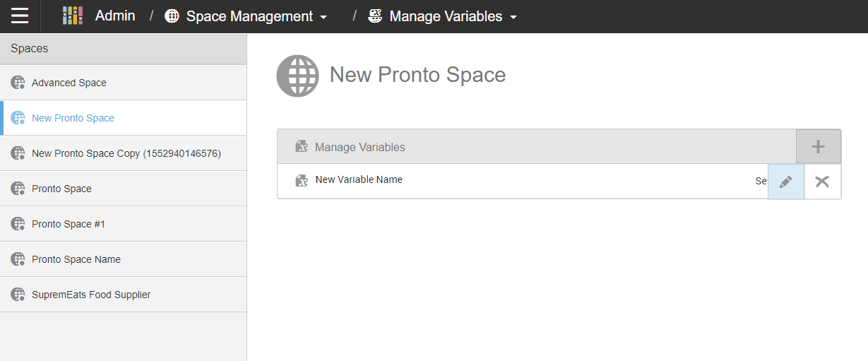The image size is (868, 361).
Task: Click the large New Pronto Space globe icon
Action: (x=297, y=76)
